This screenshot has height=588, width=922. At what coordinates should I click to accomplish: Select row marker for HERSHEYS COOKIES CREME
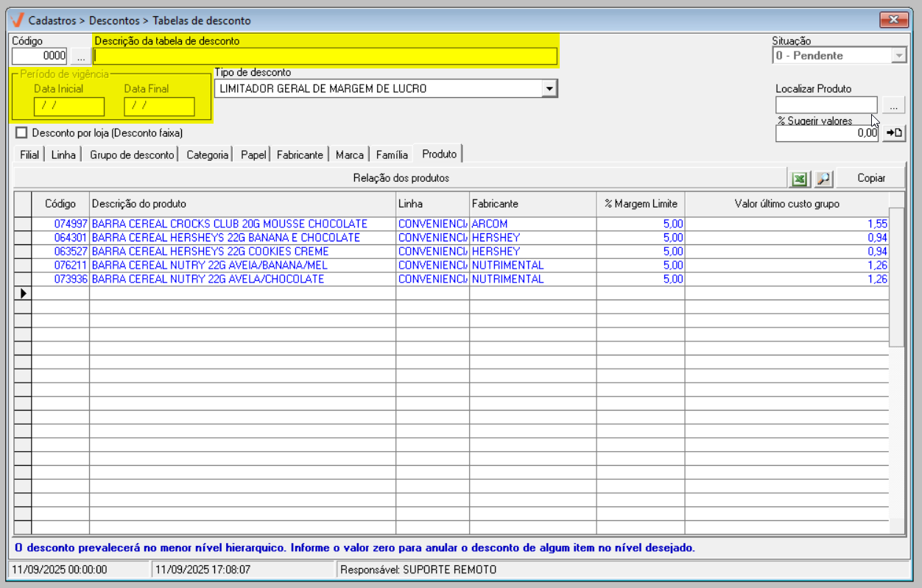click(23, 252)
